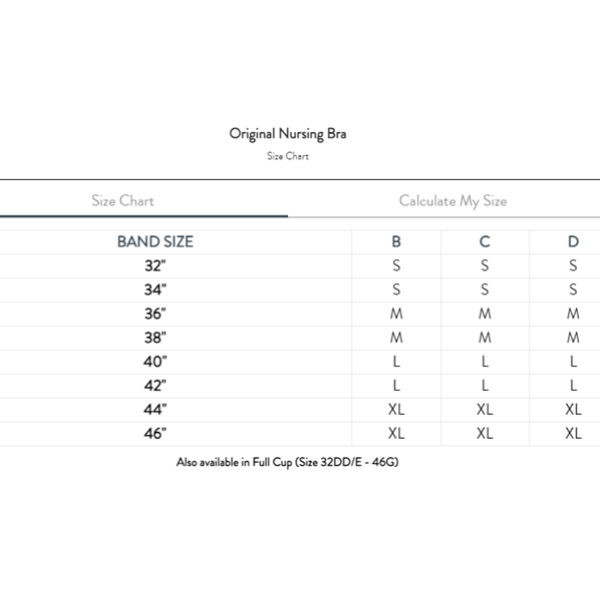Select the B cup column header

pyautogui.click(x=397, y=242)
